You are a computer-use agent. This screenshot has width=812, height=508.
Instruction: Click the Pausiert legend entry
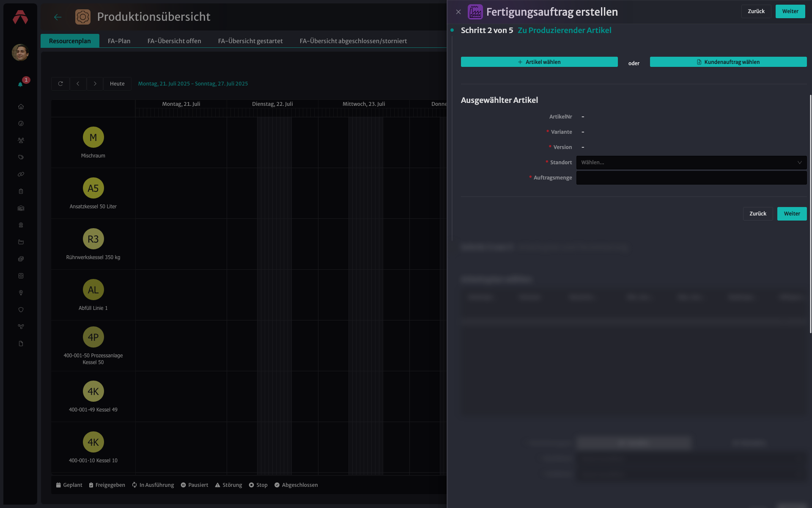point(195,485)
